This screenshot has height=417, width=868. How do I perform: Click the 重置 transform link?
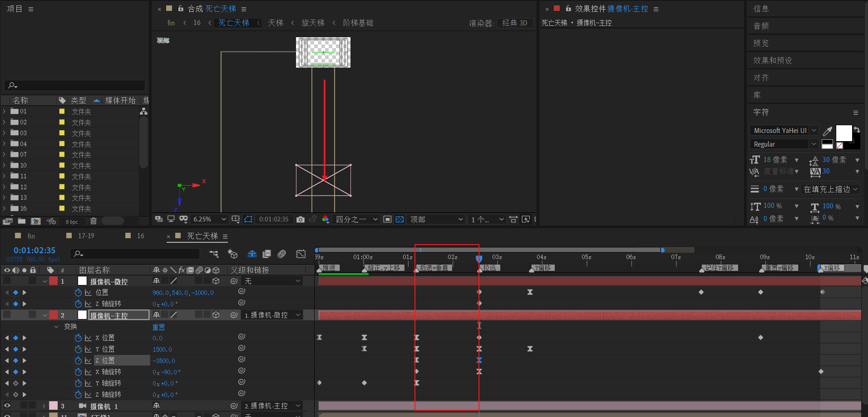(x=158, y=327)
